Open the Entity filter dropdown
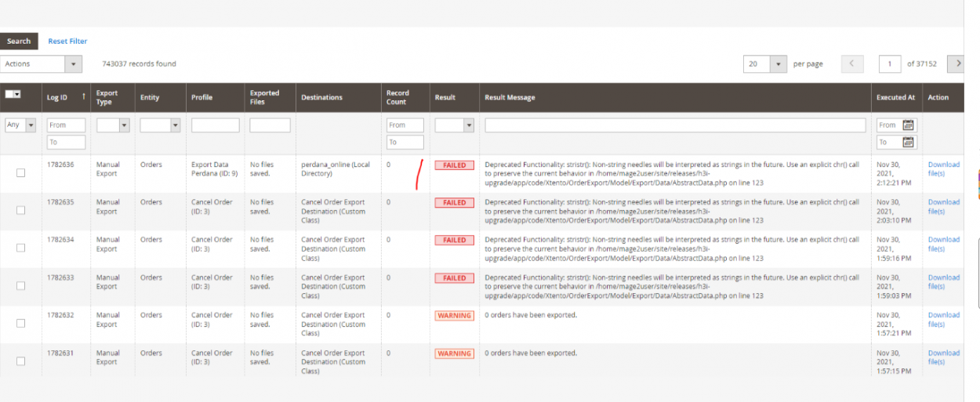The height and width of the screenshot is (402, 980). 160,125
